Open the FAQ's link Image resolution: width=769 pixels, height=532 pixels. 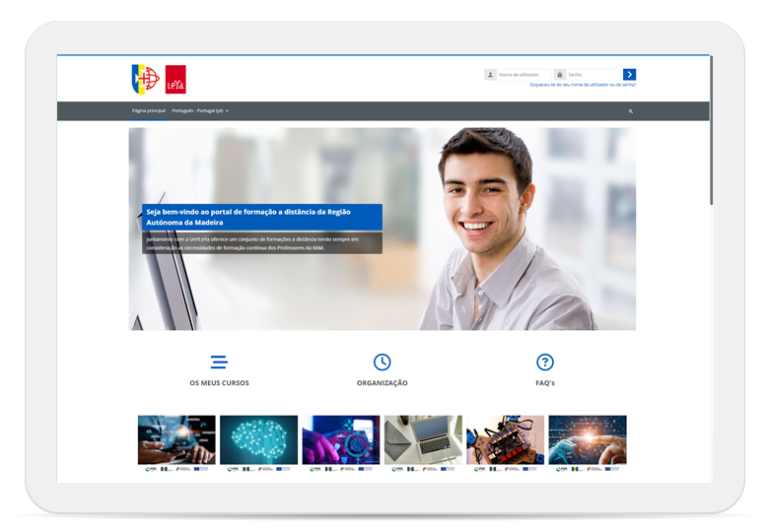pyautogui.click(x=545, y=383)
